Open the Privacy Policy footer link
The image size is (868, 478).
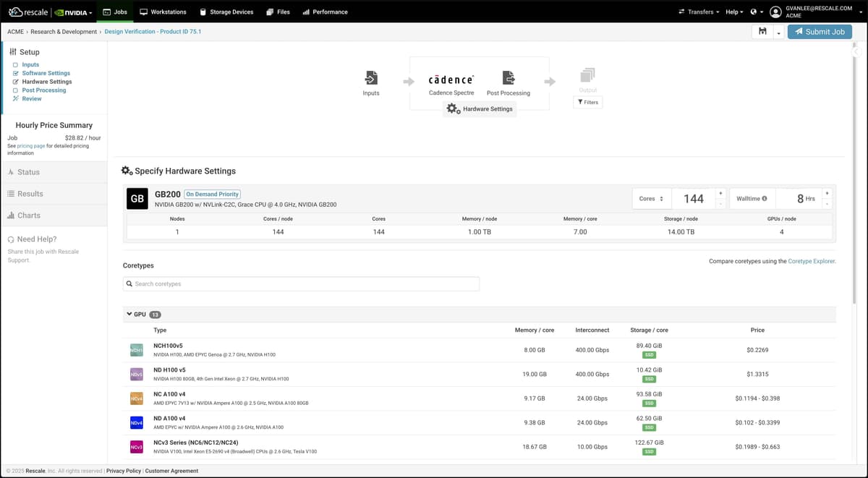(124, 471)
